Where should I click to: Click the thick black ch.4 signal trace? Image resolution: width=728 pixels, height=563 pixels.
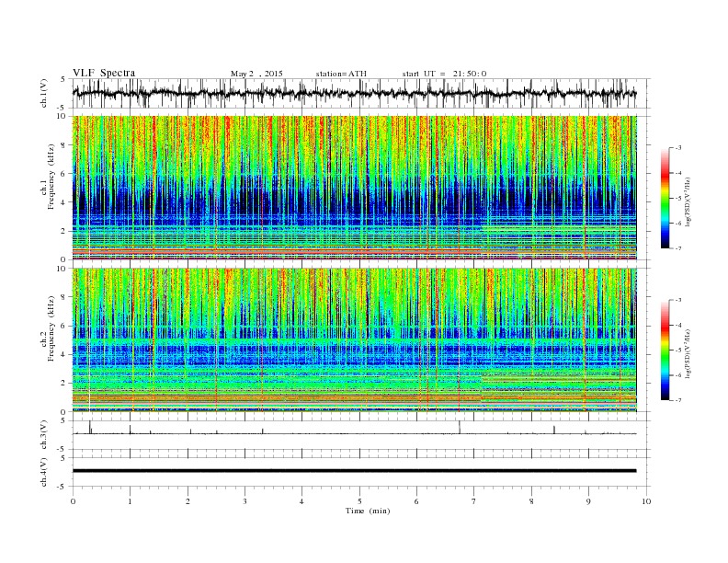354,471
